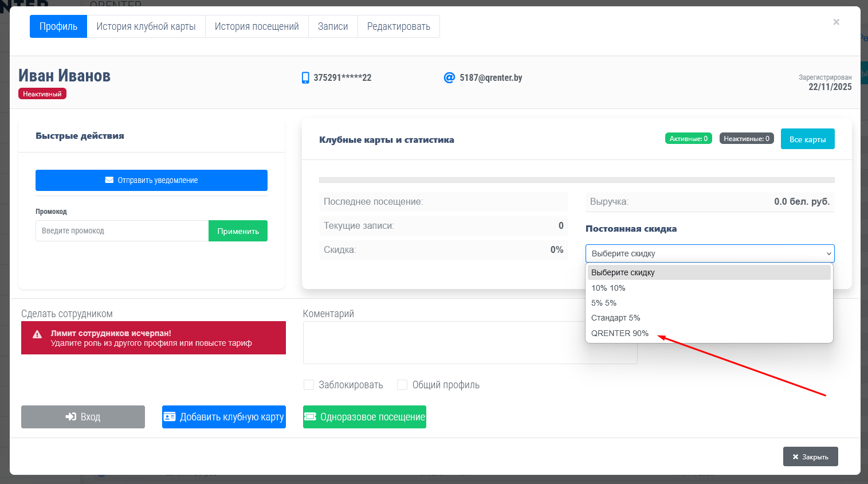Click the Все карты button
868x484 pixels.
[807, 139]
